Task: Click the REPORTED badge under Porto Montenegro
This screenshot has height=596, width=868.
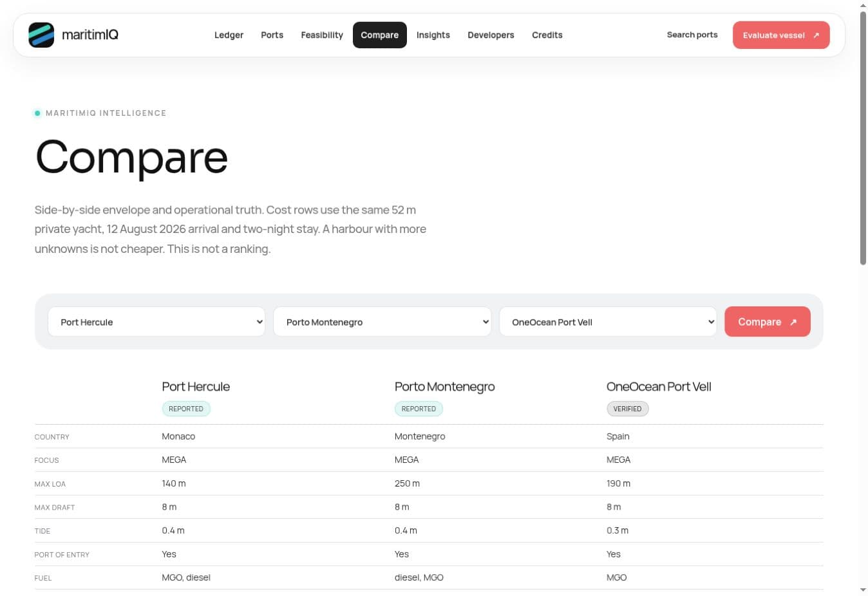Action: 419,409
